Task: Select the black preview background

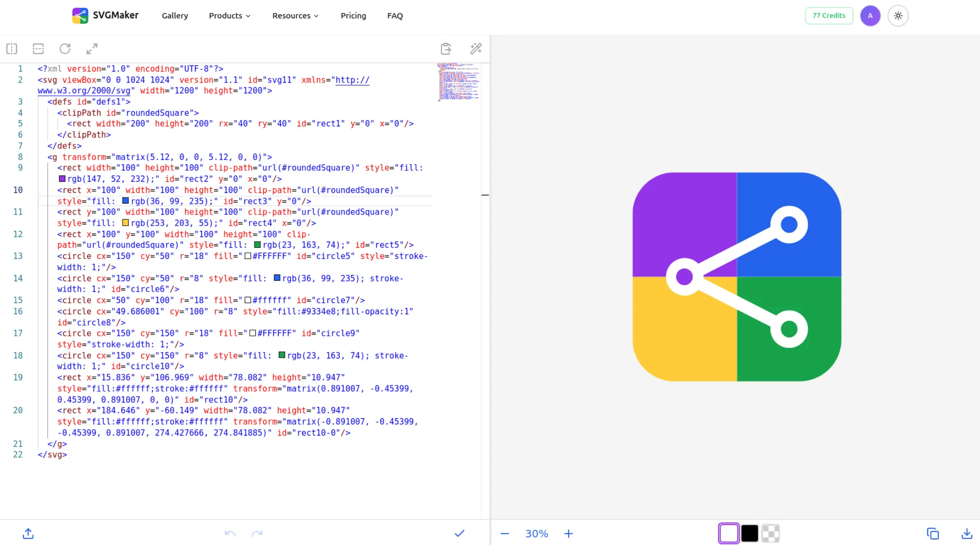Action: [749, 534]
